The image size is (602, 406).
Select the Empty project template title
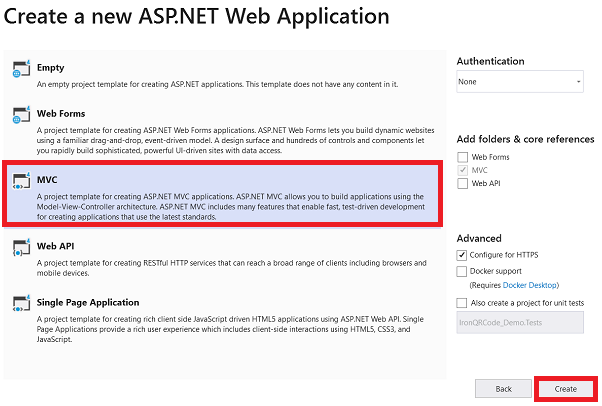tap(50, 68)
